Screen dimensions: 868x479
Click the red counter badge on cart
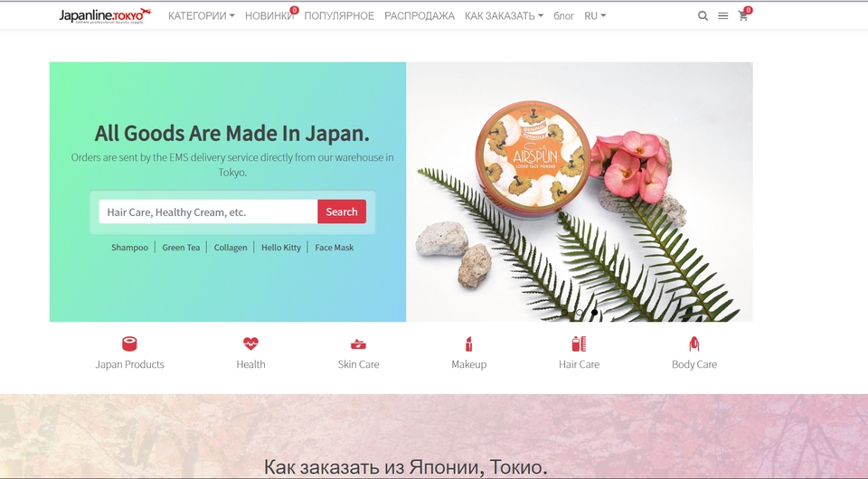[x=748, y=10]
